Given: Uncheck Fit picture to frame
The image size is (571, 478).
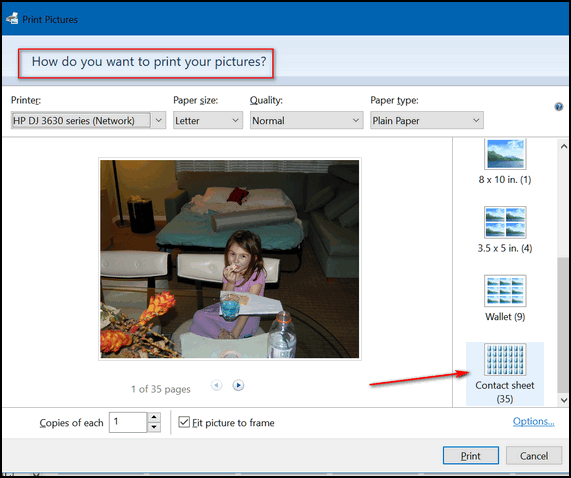Looking at the screenshot, I should pyautogui.click(x=184, y=422).
